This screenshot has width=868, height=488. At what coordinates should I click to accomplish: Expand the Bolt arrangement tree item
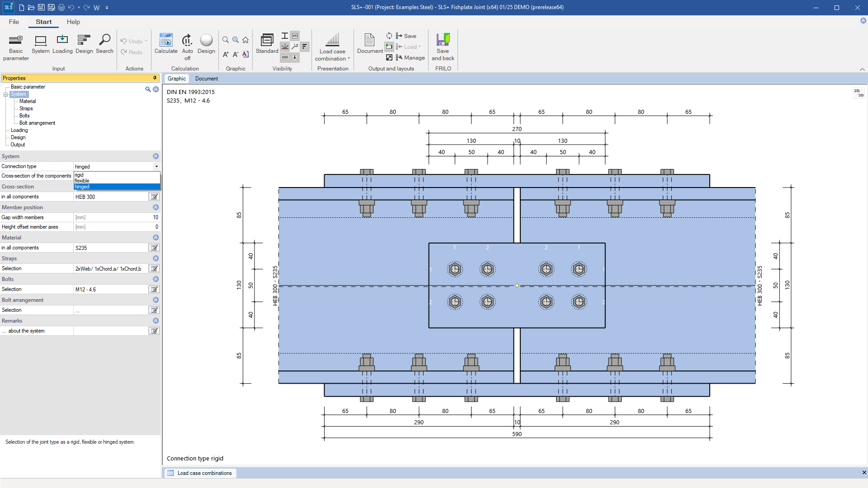tap(38, 122)
